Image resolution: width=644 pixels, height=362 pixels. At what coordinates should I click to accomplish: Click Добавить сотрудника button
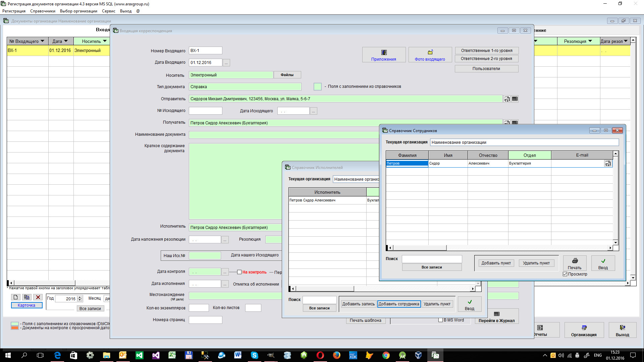coord(398,304)
